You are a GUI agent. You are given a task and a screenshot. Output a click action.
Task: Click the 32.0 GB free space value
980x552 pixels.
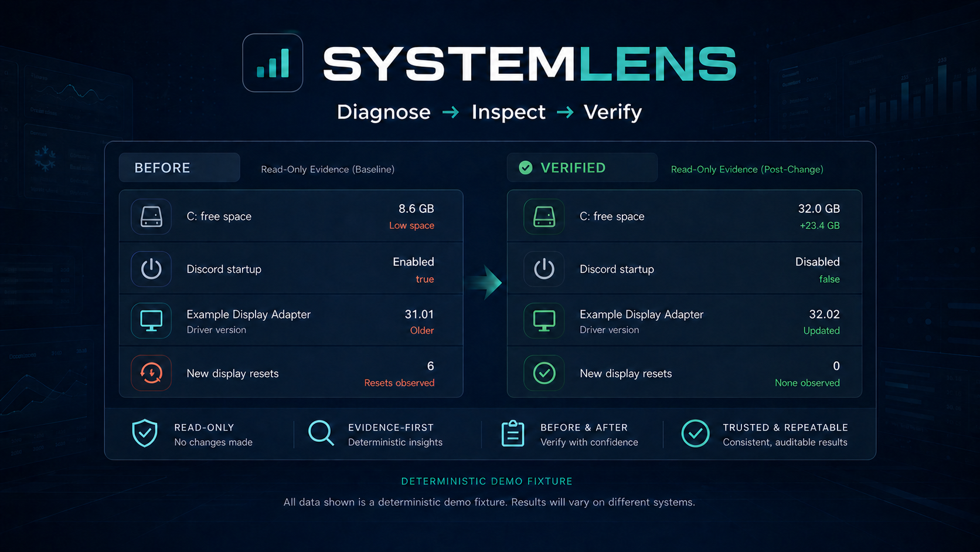[x=819, y=208]
